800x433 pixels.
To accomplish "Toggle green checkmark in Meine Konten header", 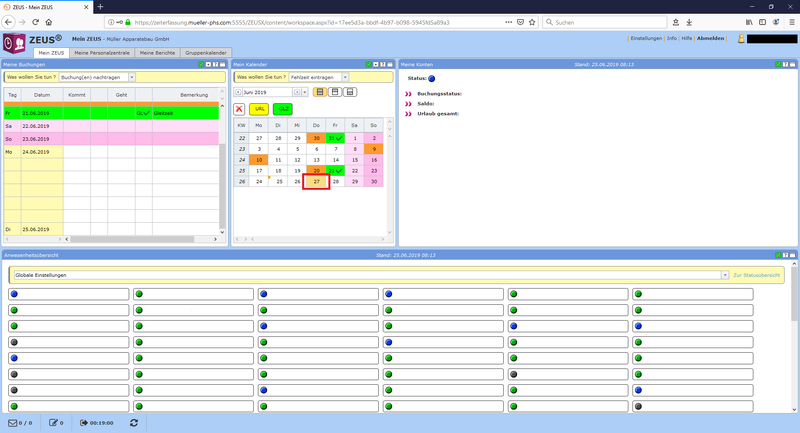I will [776, 64].
